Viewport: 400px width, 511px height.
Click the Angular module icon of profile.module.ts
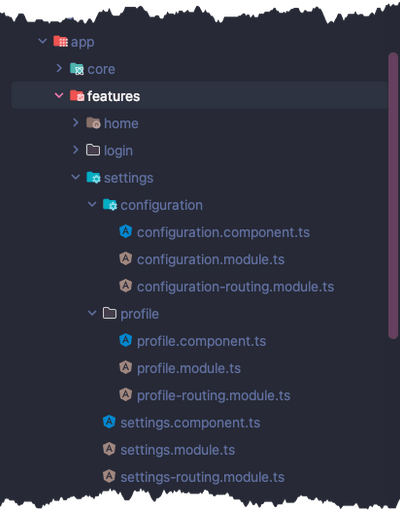(x=126, y=368)
